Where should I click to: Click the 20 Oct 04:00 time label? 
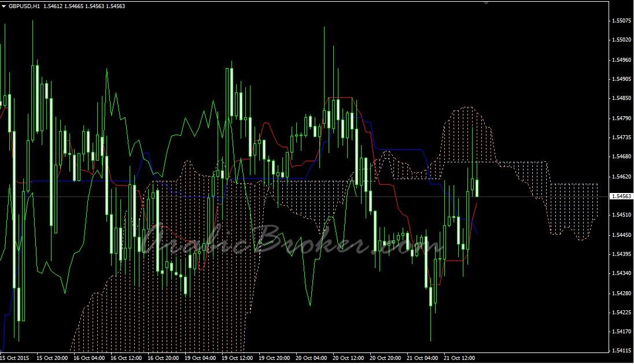(311, 358)
